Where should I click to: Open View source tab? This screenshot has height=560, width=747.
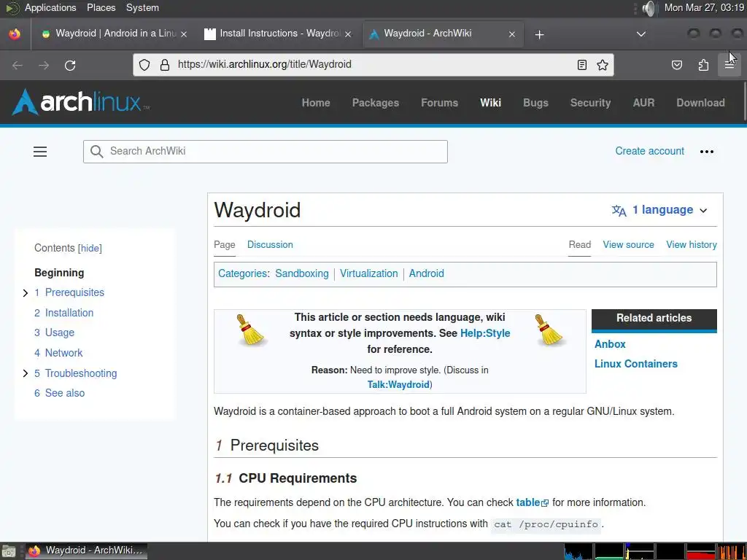point(628,245)
